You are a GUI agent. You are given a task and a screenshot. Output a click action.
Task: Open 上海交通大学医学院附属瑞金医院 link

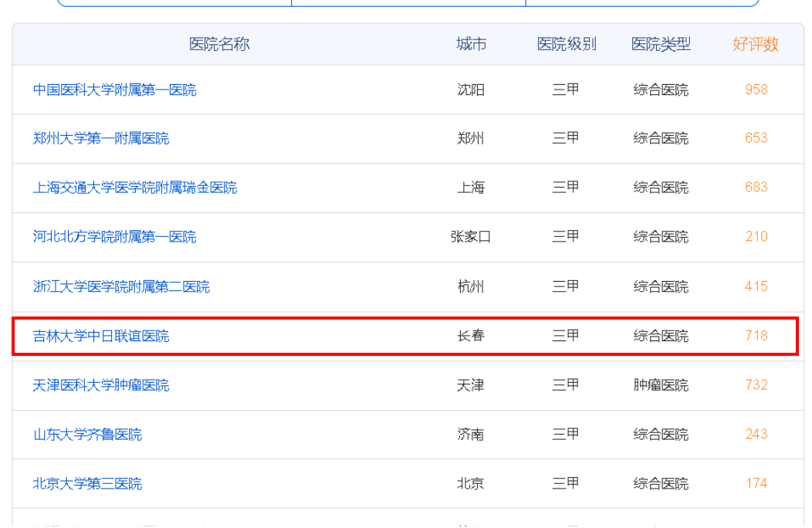point(134,188)
